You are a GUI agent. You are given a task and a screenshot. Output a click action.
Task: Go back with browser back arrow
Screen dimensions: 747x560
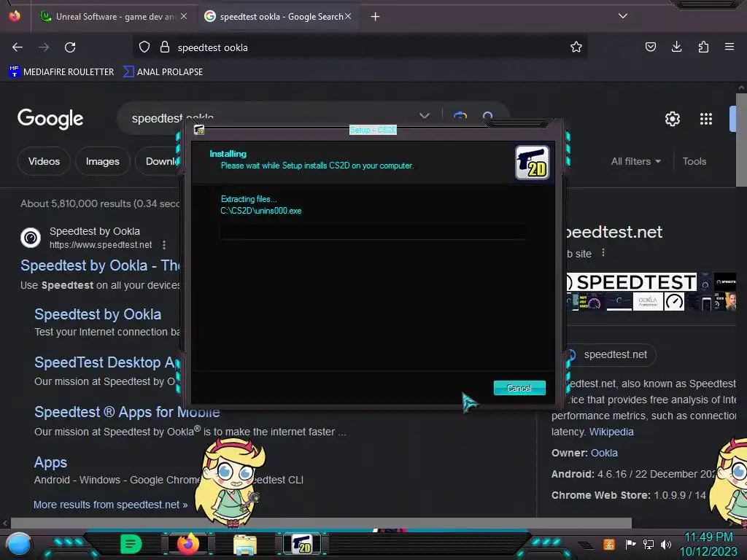pos(18,47)
